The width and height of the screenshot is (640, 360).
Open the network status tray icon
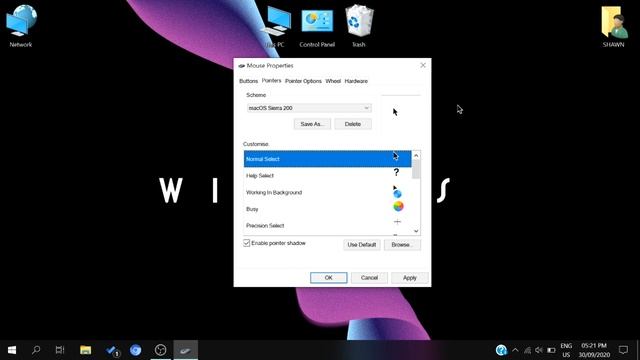pyautogui.click(x=527, y=350)
